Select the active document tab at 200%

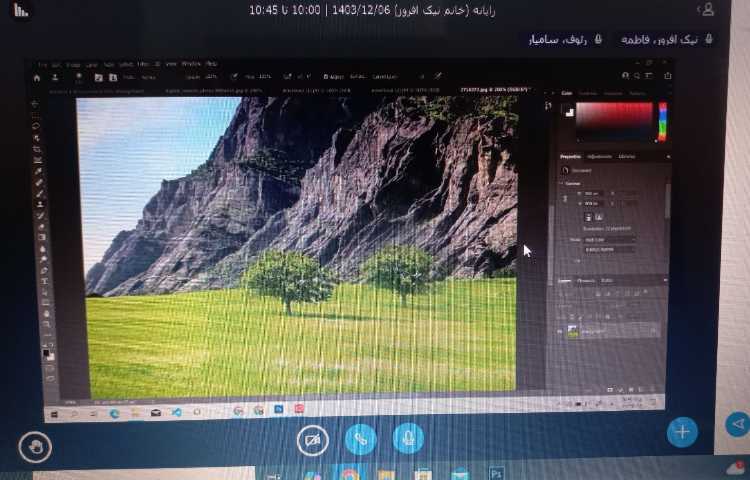coord(494,89)
